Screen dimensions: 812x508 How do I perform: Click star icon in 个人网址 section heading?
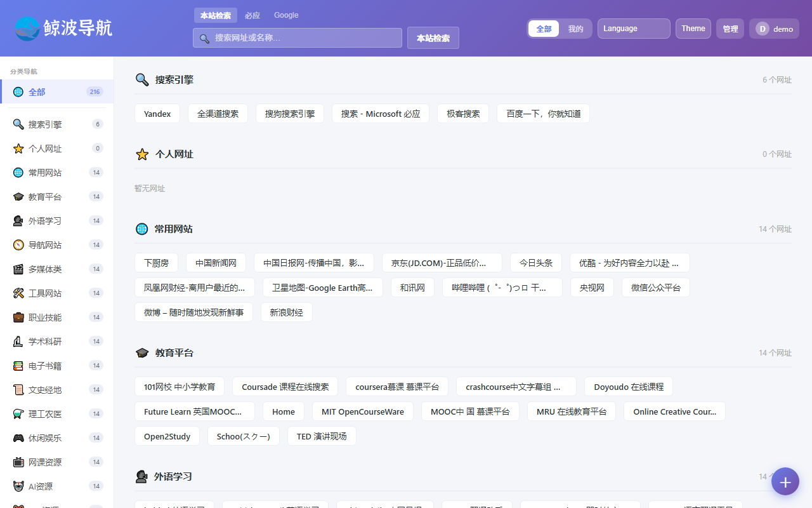click(x=142, y=154)
